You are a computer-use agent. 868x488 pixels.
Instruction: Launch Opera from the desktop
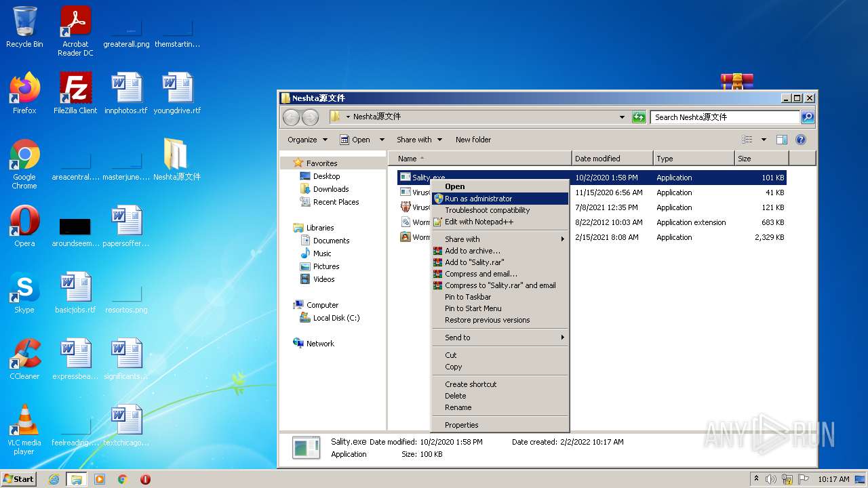coord(24,226)
